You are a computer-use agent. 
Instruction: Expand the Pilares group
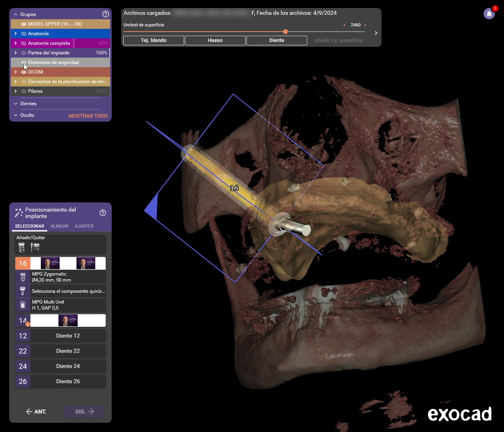pos(16,91)
